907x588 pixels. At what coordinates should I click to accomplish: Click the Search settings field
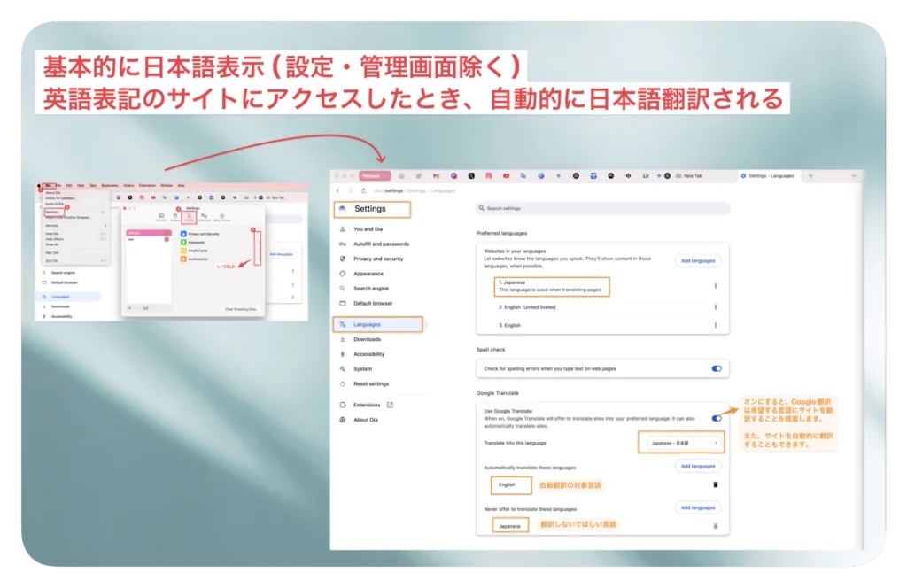[602, 208]
